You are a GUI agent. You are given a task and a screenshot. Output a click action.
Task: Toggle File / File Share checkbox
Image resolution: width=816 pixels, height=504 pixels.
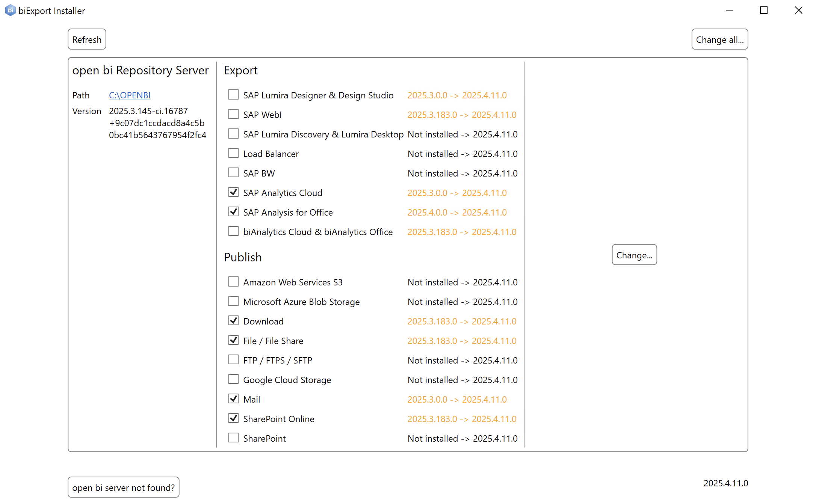point(233,340)
